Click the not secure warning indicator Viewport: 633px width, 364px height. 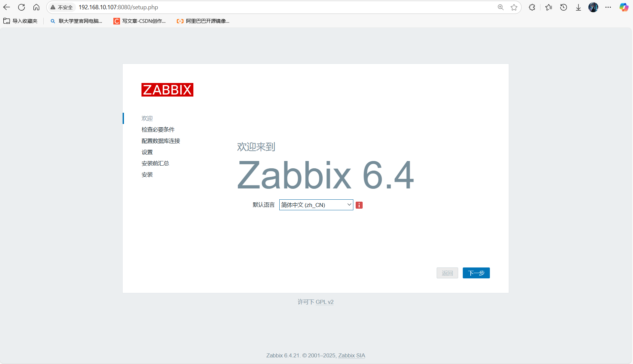pos(61,7)
